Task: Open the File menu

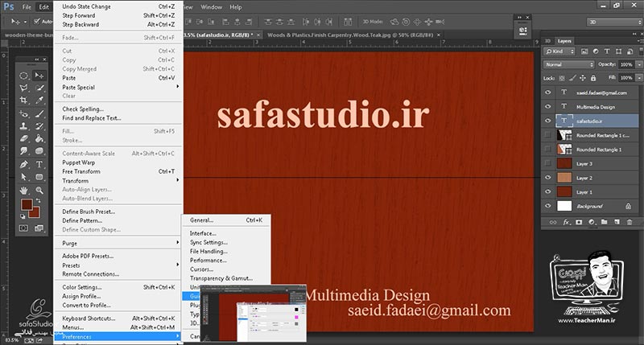Action: (x=27, y=7)
